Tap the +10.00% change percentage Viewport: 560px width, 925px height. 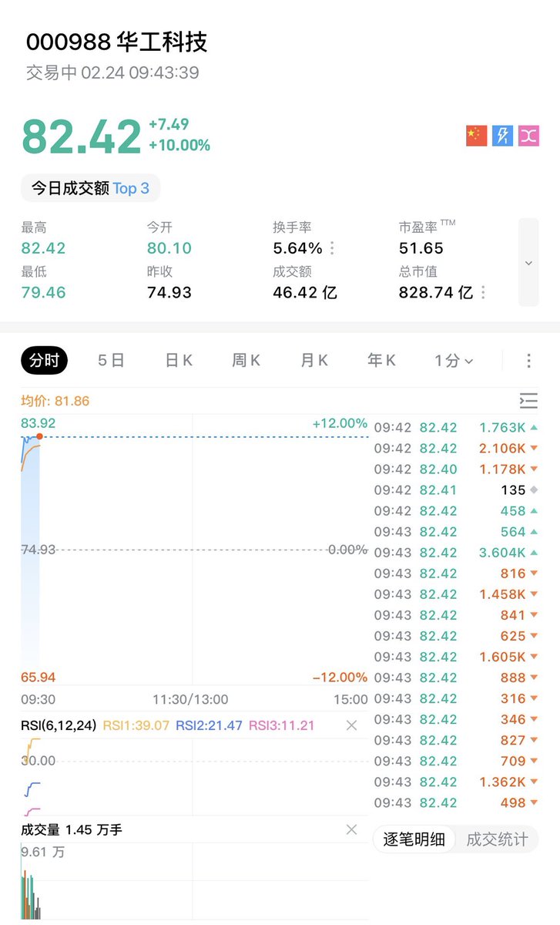[179, 145]
